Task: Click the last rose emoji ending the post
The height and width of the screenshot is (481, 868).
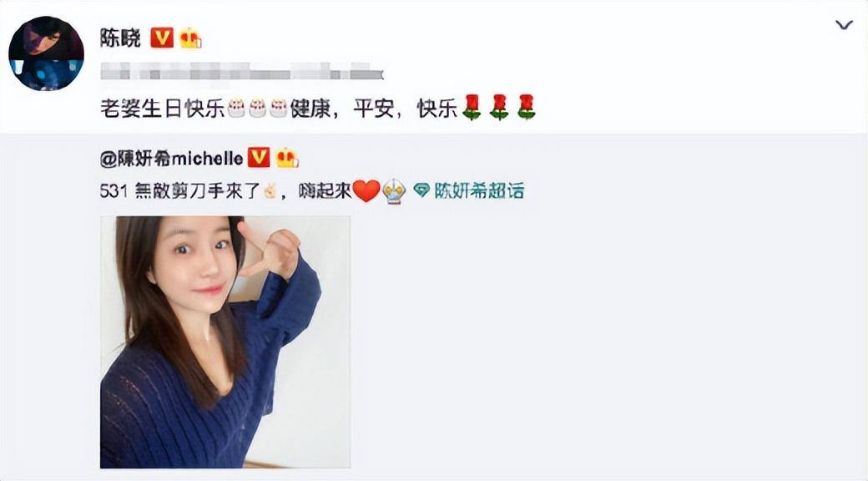Action: (x=527, y=107)
